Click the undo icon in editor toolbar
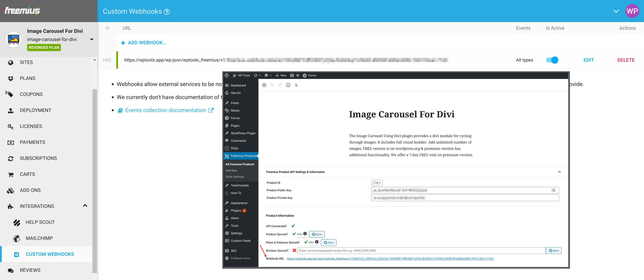 click(x=272, y=85)
